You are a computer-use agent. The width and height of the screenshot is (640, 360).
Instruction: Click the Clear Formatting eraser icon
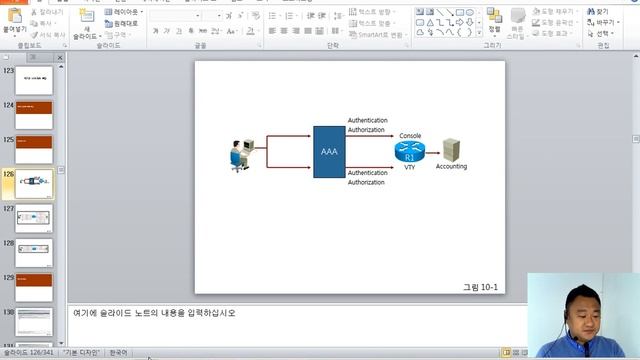(x=256, y=16)
